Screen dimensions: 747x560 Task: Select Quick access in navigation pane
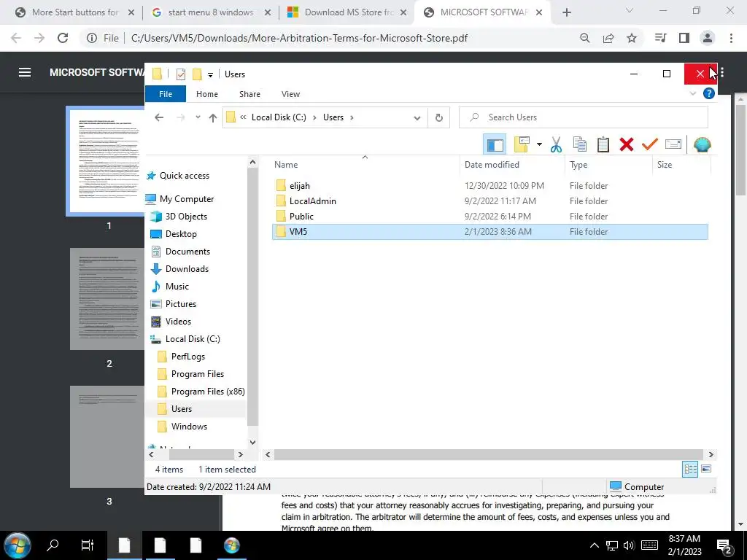tap(185, 176)
